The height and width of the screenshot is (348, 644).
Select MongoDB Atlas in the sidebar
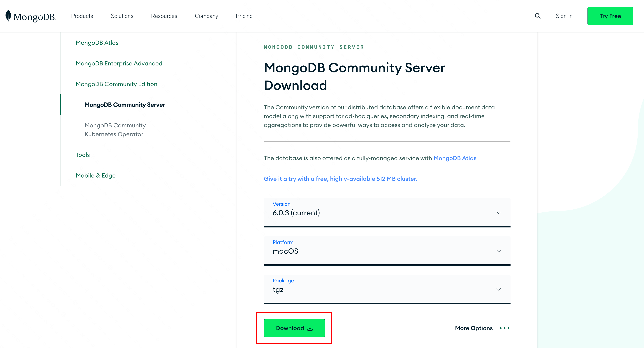(97, 43)
